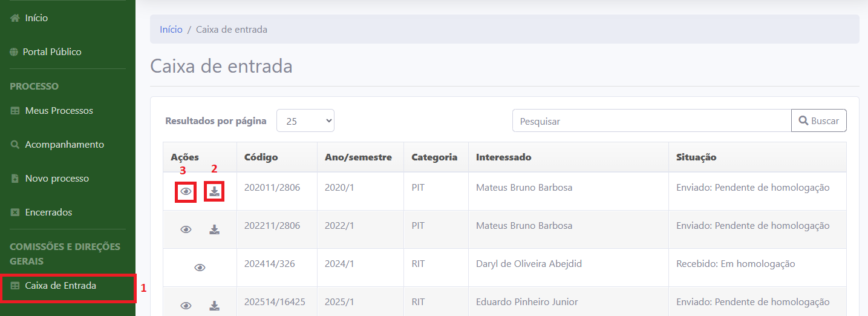
Task: Click the Situação column header
Action: (x=696, y=157)
